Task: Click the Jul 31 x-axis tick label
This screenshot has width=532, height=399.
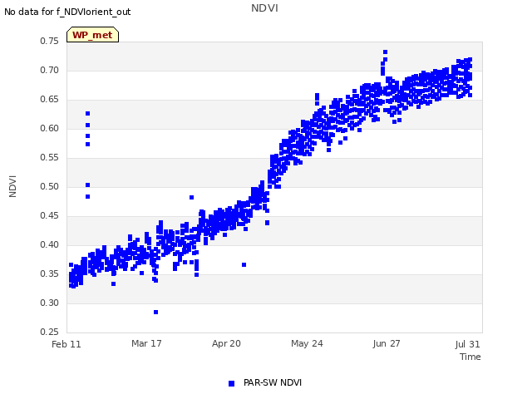Action: (467, 344)
